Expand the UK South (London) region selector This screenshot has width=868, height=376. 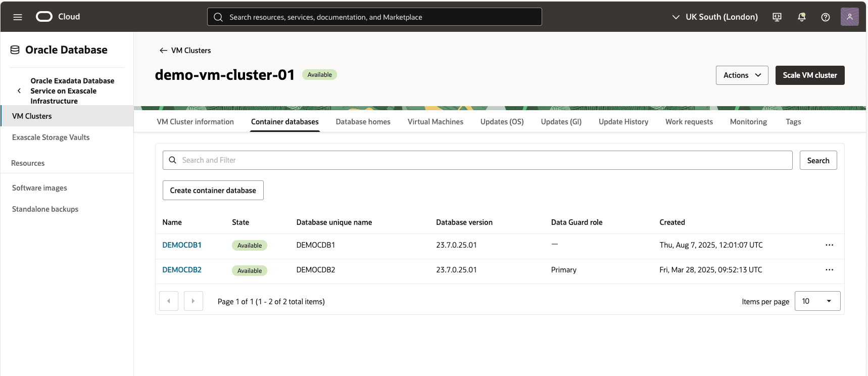tap(715, 17)
